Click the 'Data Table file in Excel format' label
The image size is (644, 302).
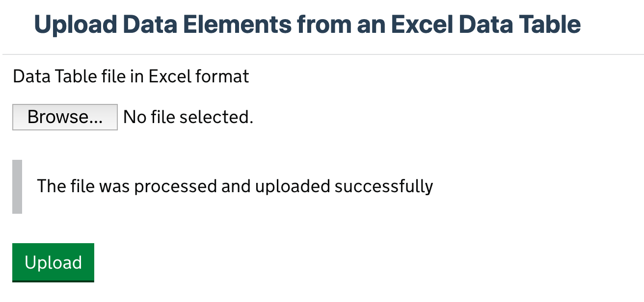131,76
